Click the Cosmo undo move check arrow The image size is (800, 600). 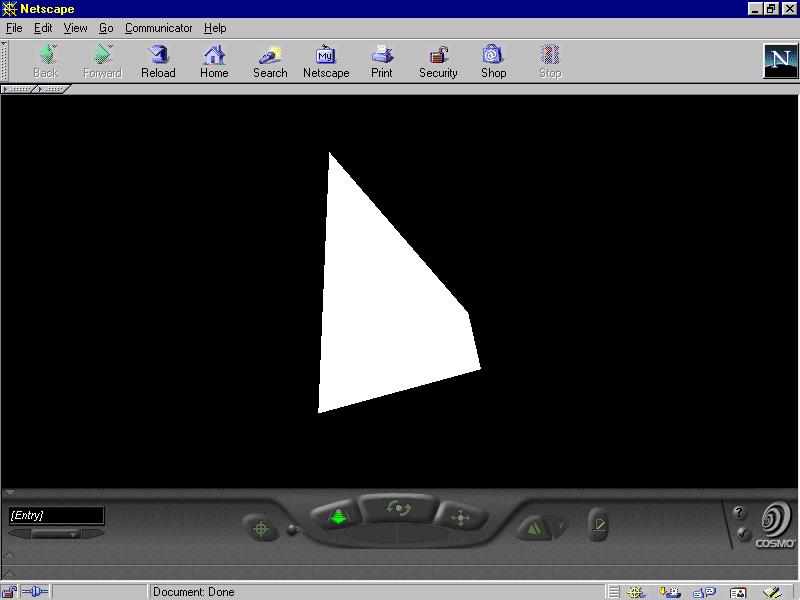(x=561, y=526)
